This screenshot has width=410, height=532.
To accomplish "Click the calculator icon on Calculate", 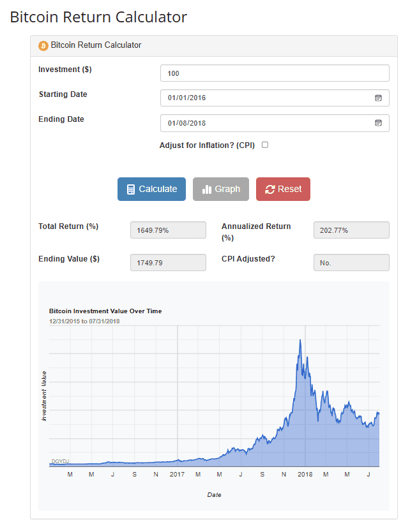I will tap(131, 189).
